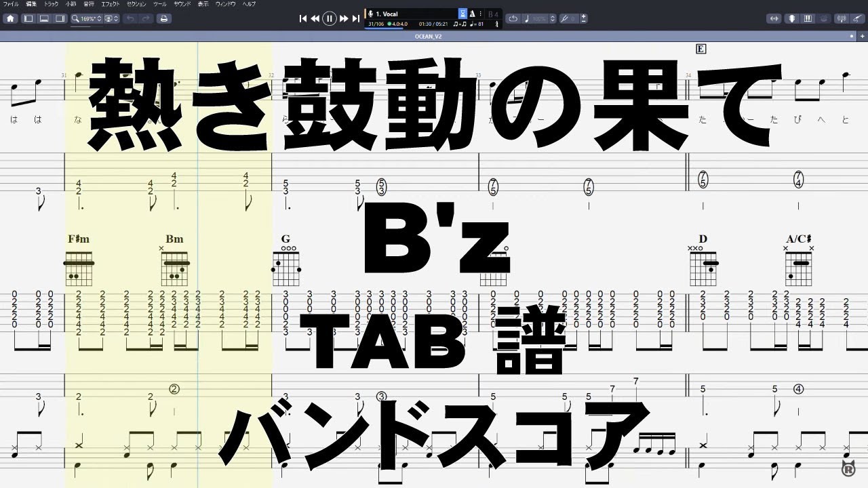Click the fit-width arrows icon
Screen dimensions: 868x488
[x=772, y=18]
